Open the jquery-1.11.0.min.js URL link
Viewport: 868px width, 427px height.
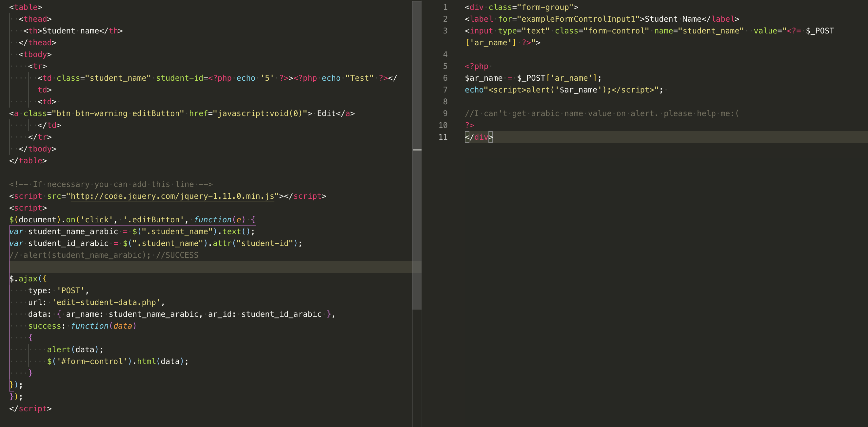point(172,196)
